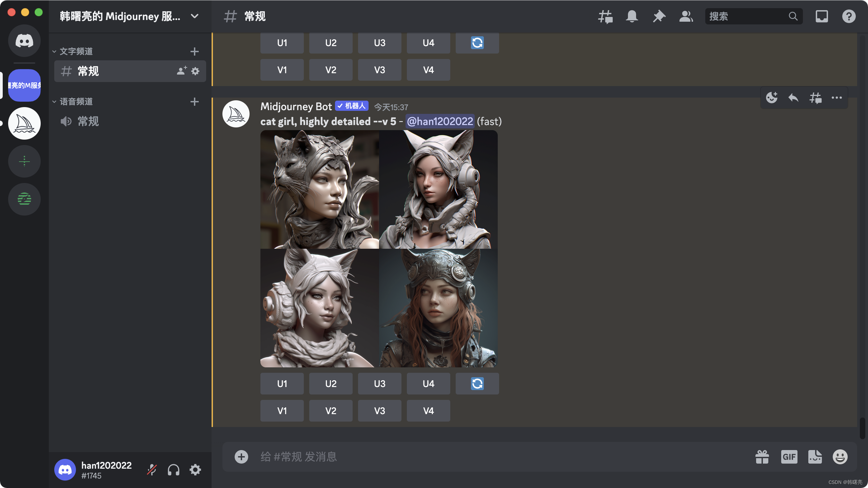Open the Threads icon in header
The height and width of the screenshot is (488, 868).
(605, 16)
